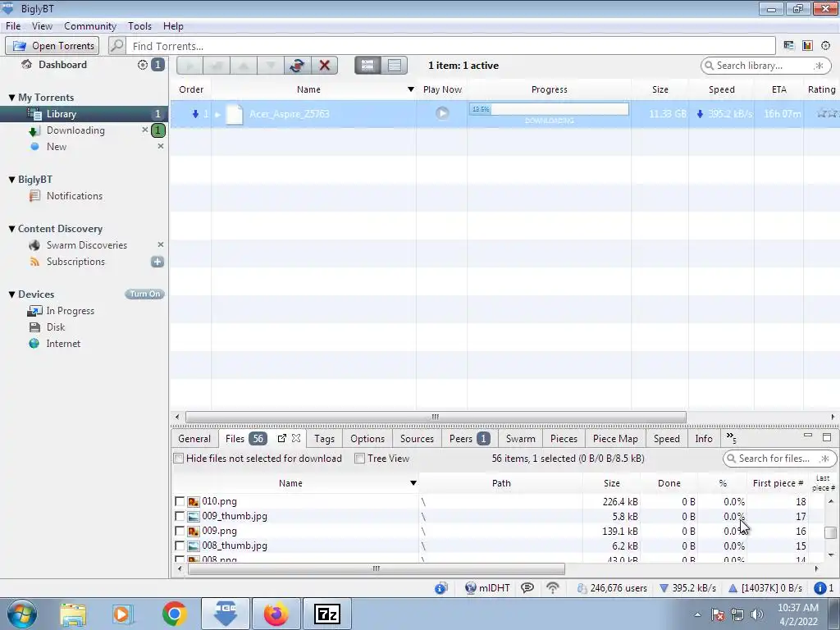Open Notifications in the sidebar
Screen dimensions: 840x630
coord(74,196)
